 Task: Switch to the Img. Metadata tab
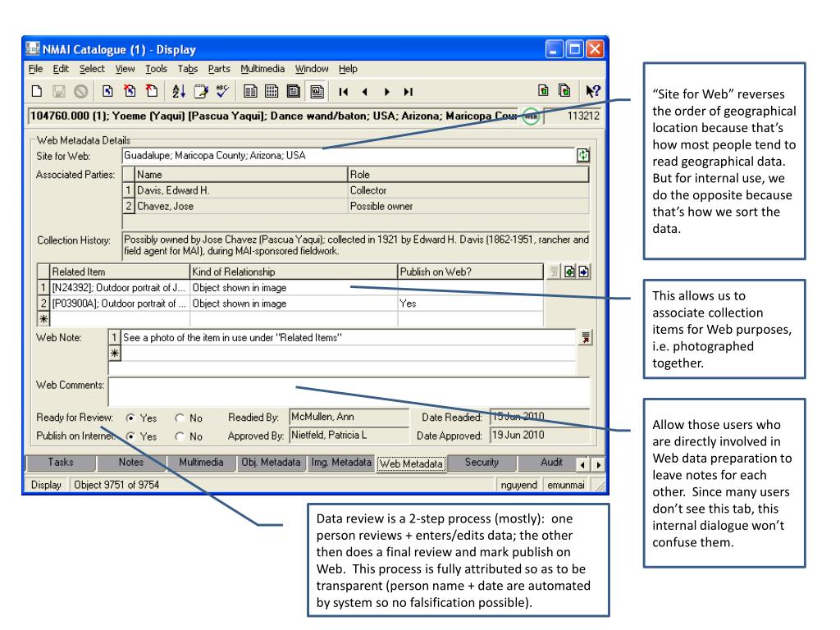pyautogui.click(x=341, y=463)
